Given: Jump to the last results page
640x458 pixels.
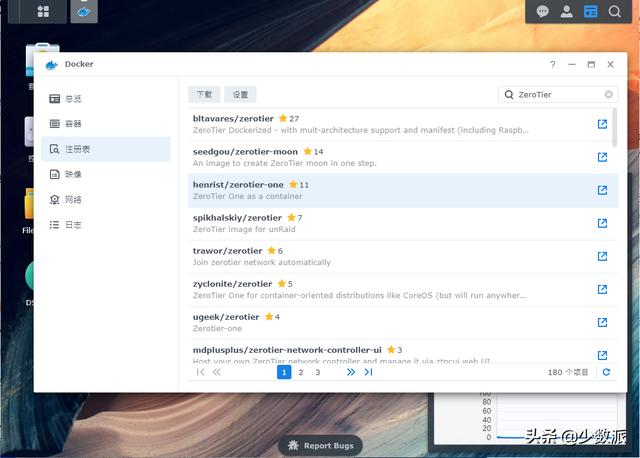Looking at the screenshot, I should (369, 372).
